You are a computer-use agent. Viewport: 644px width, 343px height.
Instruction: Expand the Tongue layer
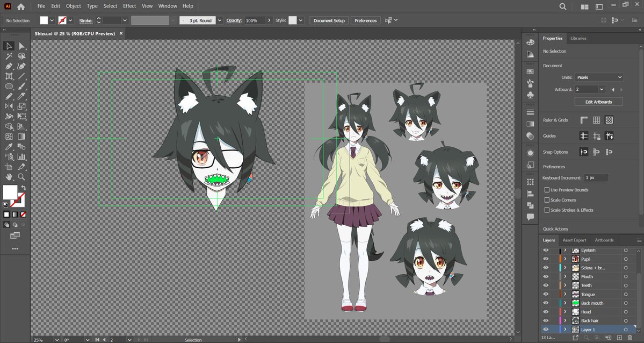(565, 295)
